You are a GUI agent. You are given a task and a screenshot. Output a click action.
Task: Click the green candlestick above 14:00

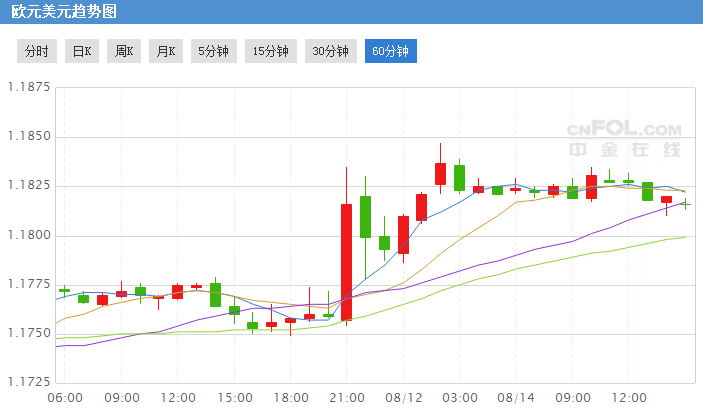click(215, 295)
